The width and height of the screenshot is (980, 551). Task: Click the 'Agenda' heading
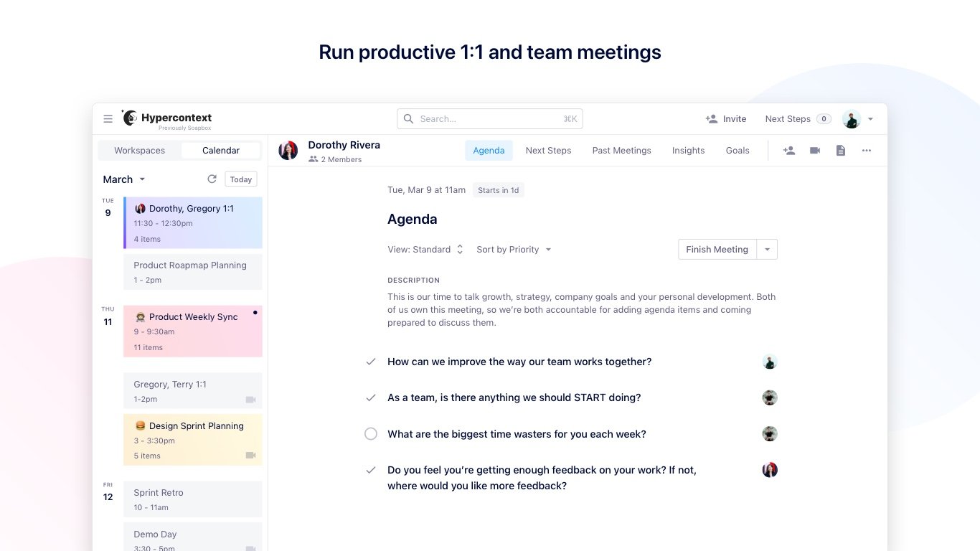pos(413,220)
